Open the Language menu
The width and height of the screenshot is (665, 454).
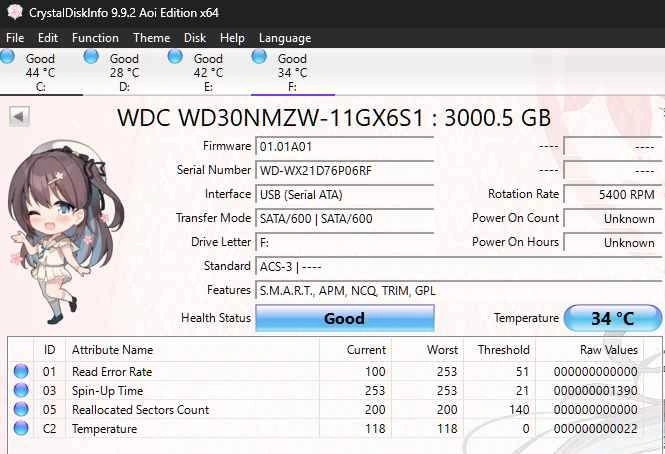pyautogui.click(x=285, y=38)
